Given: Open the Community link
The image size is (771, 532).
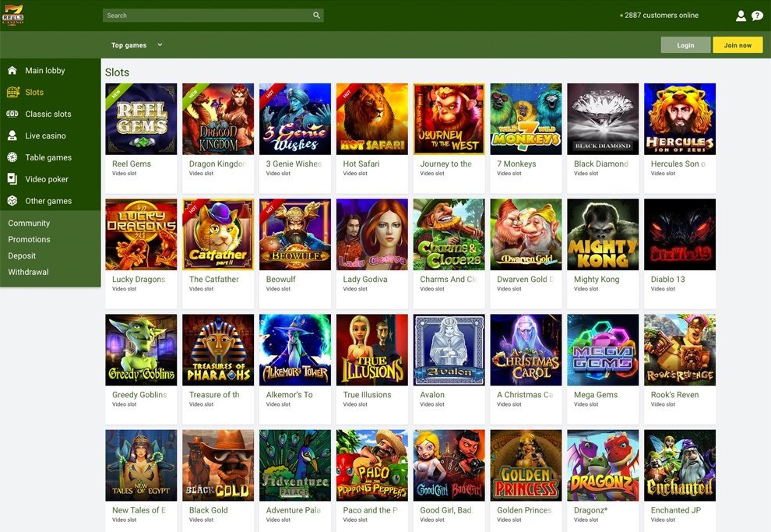Looking at the screenshot, I should 29,223.
